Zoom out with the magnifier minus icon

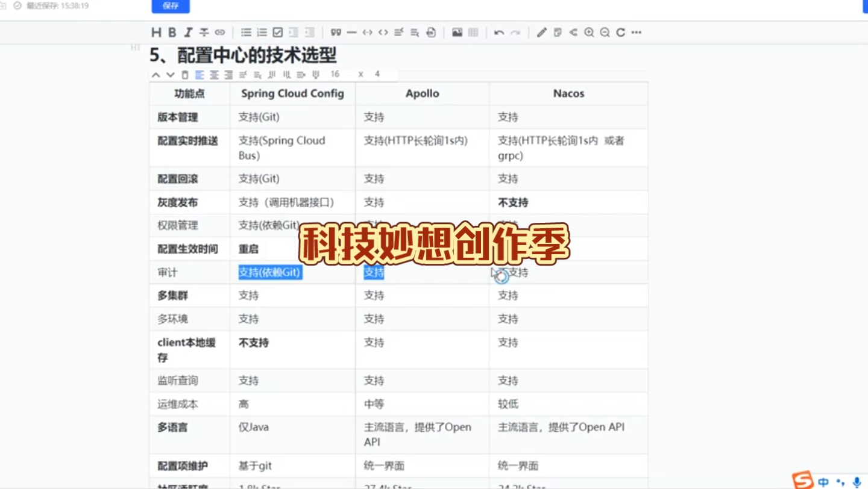605,33
